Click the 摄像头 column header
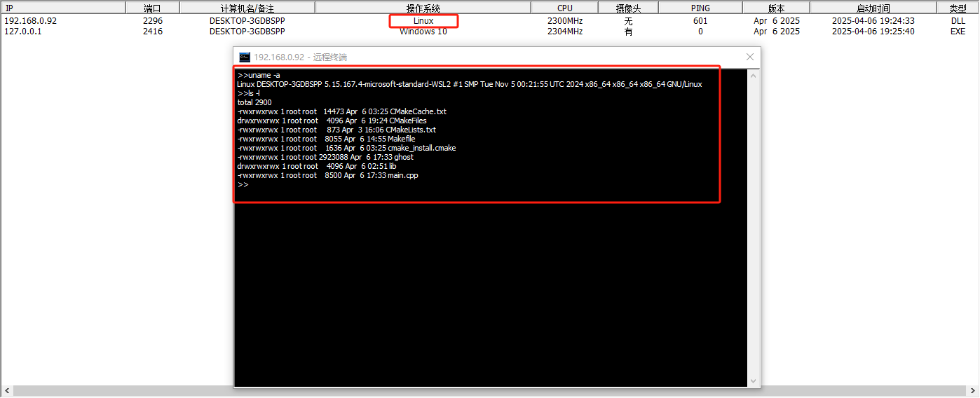Image resolution: width=980 pixels, height=398 pixels. pyautogui.click(x=627, y=8)
